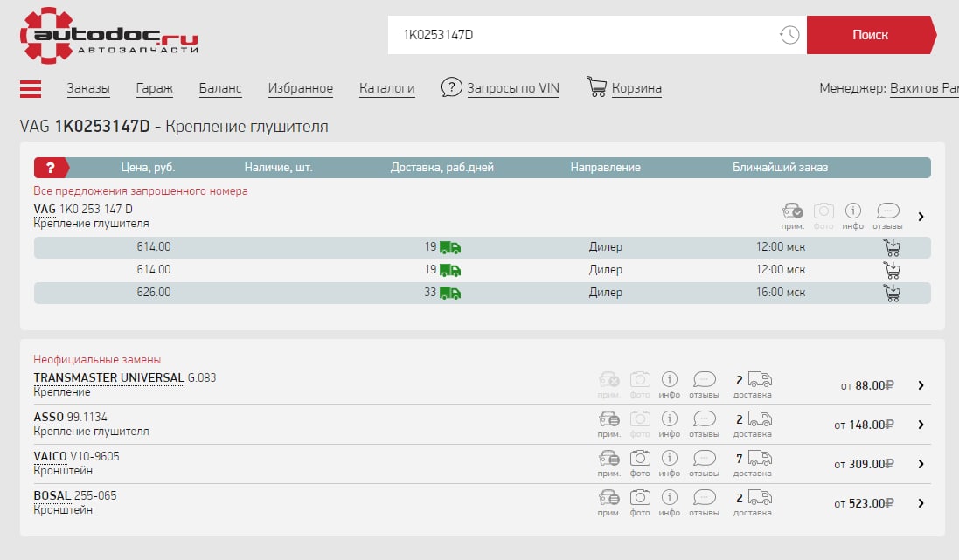Open photo icon for BOSAL 255-065
This screenshot has width=959, height=560.
640,497
